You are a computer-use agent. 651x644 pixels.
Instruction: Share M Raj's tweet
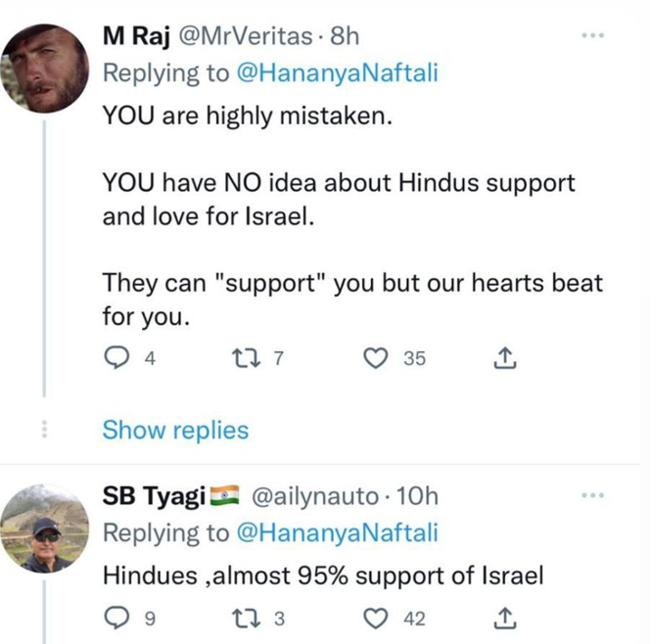click(x=504, y=359)
